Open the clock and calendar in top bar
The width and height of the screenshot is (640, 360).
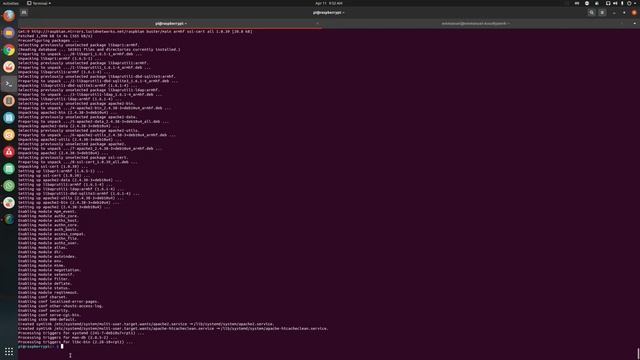coord(329,3)
